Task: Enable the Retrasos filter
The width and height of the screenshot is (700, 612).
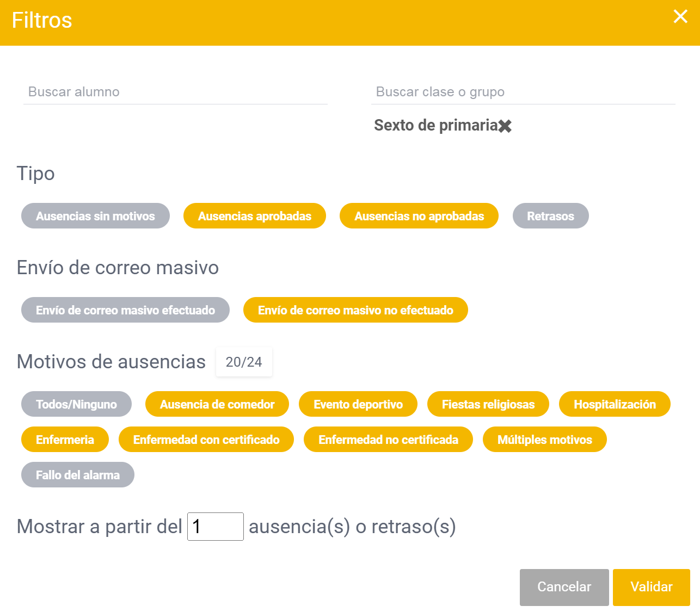Action: point(550,215)
